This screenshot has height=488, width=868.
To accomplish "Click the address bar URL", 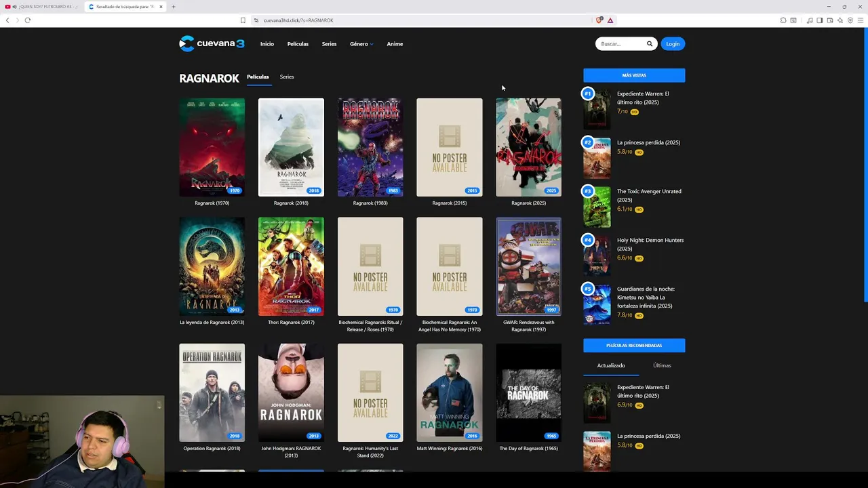I will click(298, 20).
